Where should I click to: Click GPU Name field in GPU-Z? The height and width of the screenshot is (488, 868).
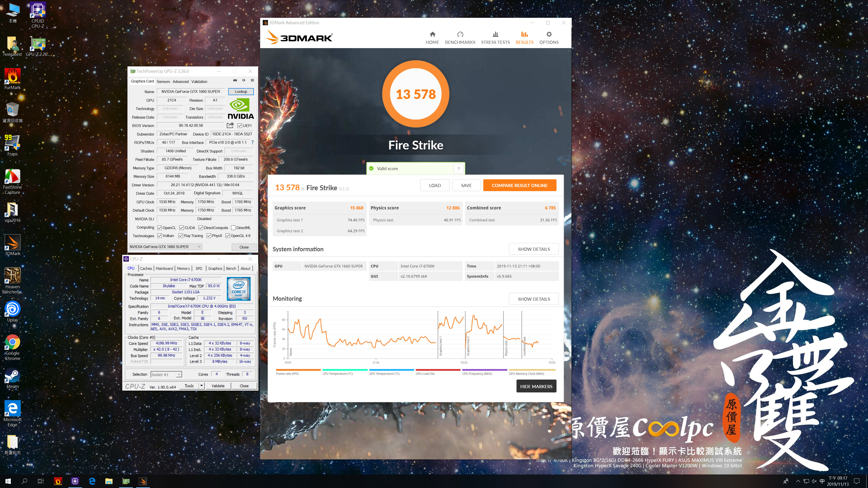(191, 91)
